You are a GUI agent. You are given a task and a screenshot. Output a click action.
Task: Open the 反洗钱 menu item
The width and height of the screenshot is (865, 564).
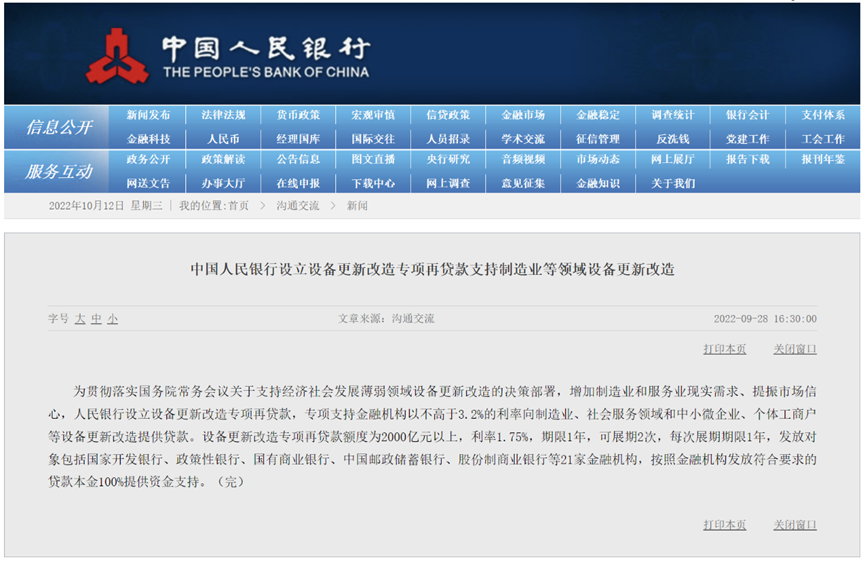[673, 139]
